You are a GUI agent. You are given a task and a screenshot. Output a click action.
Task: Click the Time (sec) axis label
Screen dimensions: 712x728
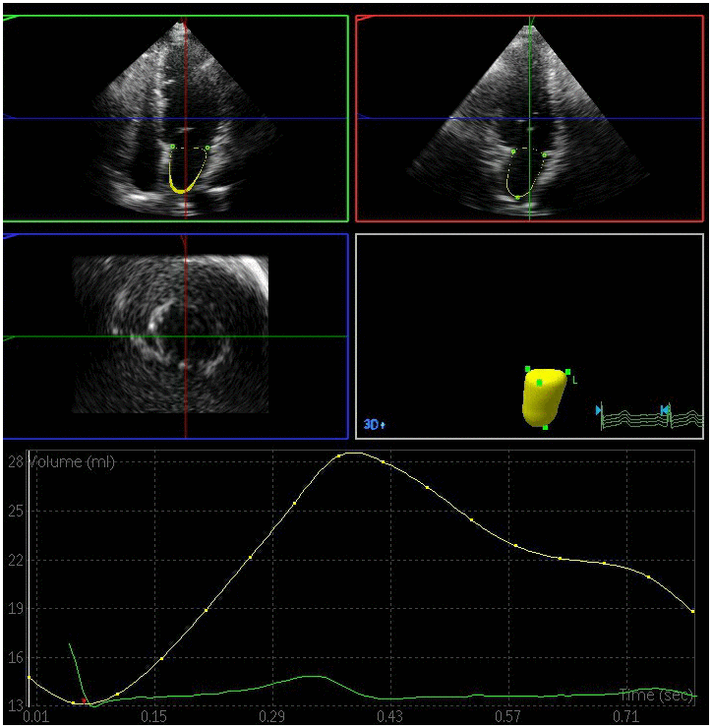point(662,696)
